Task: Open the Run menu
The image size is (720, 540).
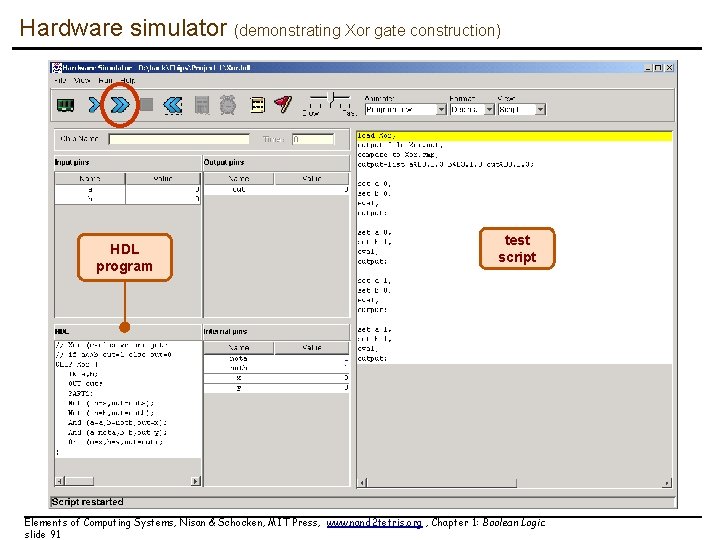Action: pyautogui.click(x=106, y=80)
